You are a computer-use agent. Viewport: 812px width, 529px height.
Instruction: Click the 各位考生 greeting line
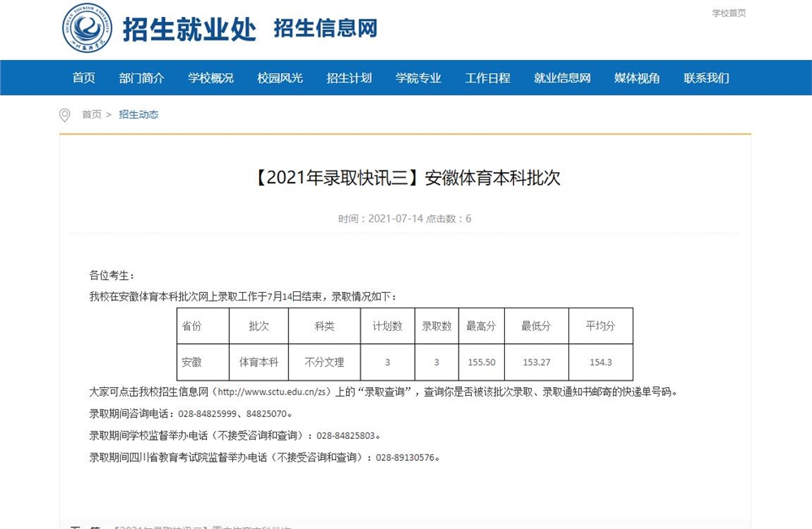[112, 275]
